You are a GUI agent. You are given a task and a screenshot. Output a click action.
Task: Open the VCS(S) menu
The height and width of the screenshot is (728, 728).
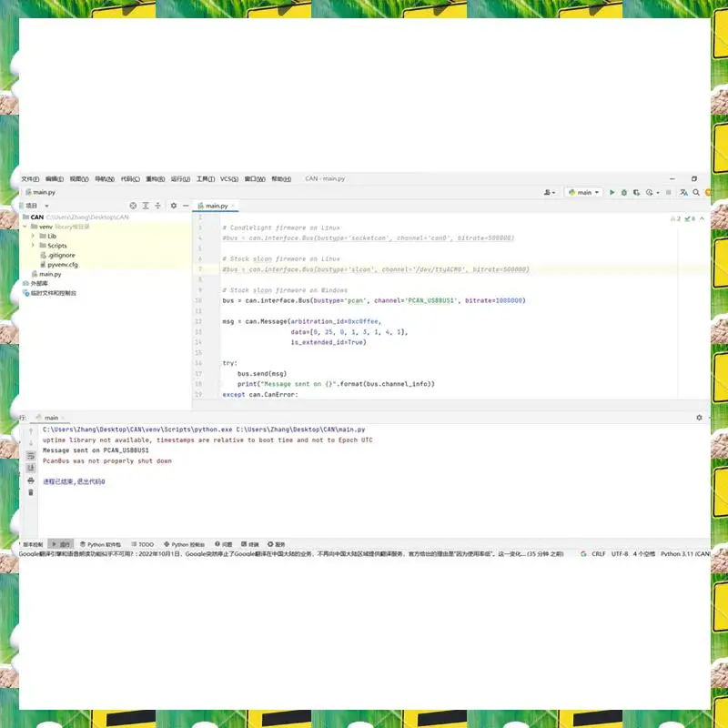pos(229,178)
